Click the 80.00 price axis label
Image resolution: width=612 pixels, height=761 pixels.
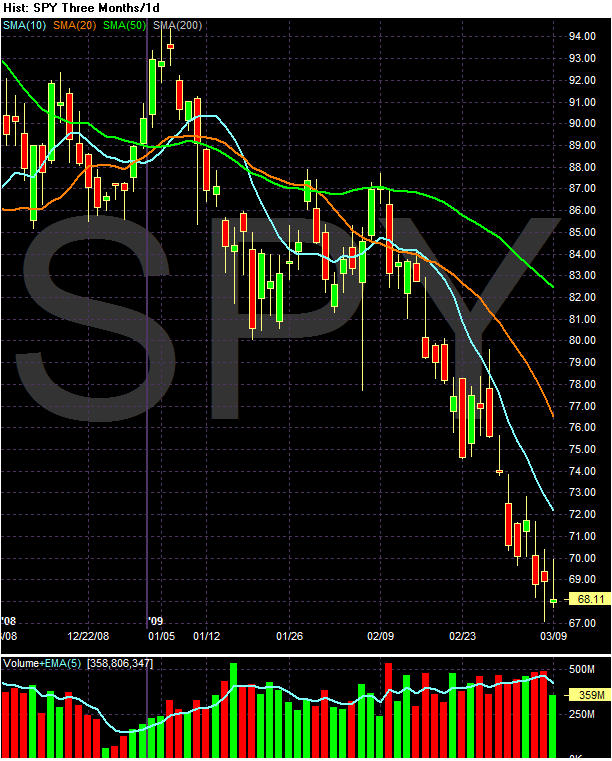[582, 340]
